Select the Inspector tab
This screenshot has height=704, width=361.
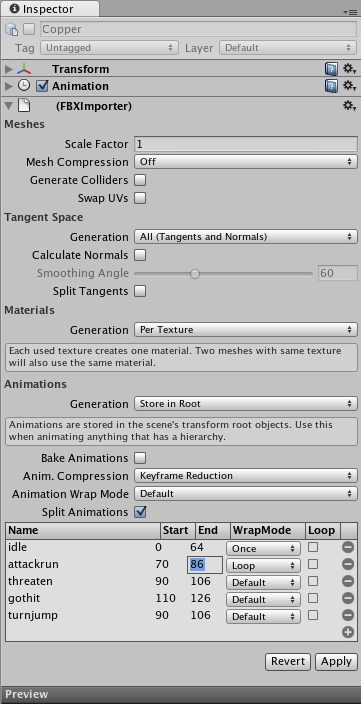click(x=49, y=9)
